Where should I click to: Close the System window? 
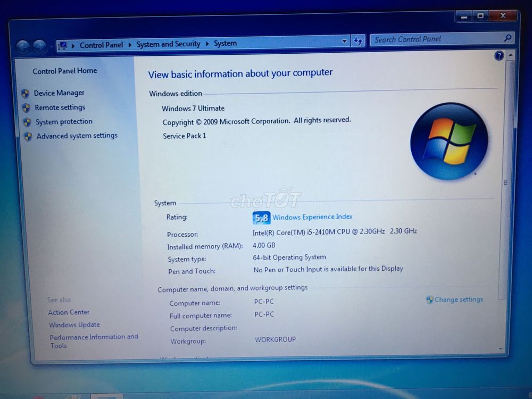503,15
